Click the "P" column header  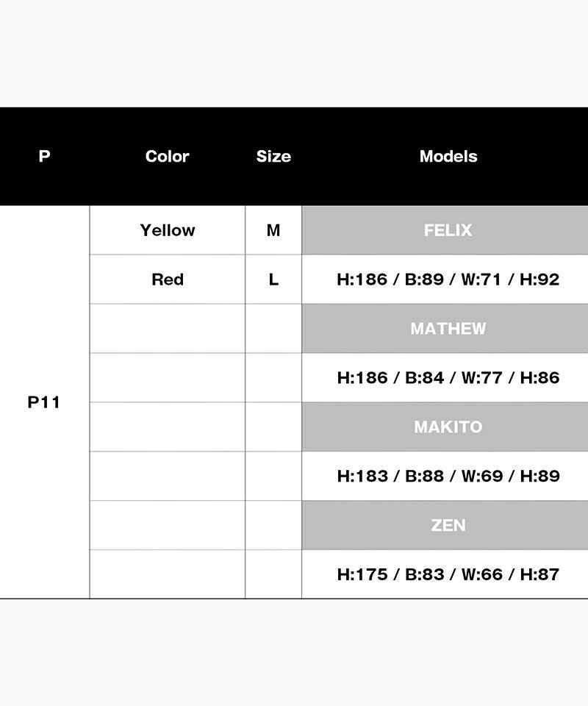tap(44, 156)
